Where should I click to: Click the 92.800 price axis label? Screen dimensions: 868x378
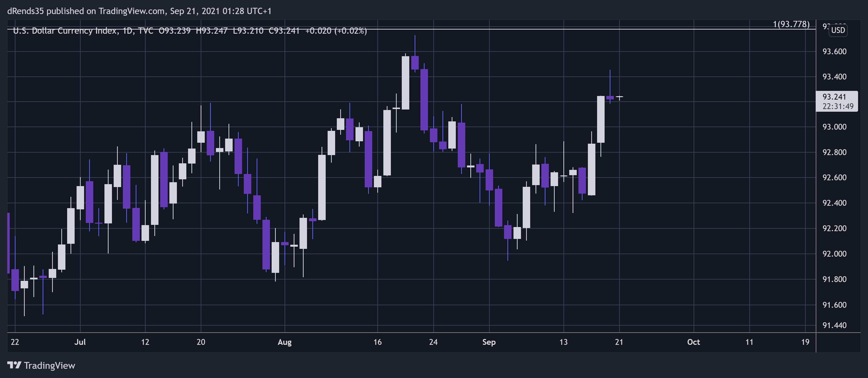(x=834, y=152)
